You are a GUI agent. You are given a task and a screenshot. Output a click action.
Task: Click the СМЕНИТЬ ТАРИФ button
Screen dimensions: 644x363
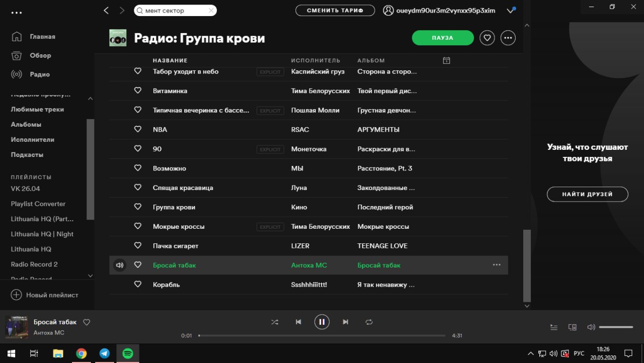point(335,10)
